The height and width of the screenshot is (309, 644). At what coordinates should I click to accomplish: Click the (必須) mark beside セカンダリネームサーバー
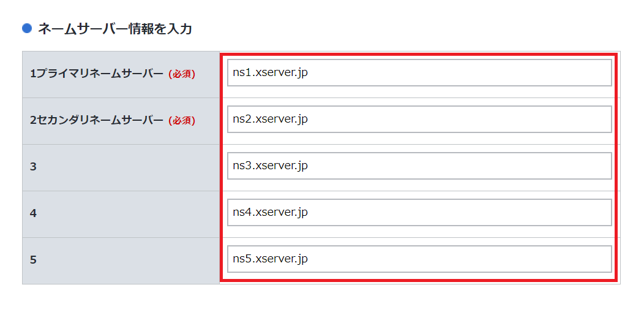(182, 121)
